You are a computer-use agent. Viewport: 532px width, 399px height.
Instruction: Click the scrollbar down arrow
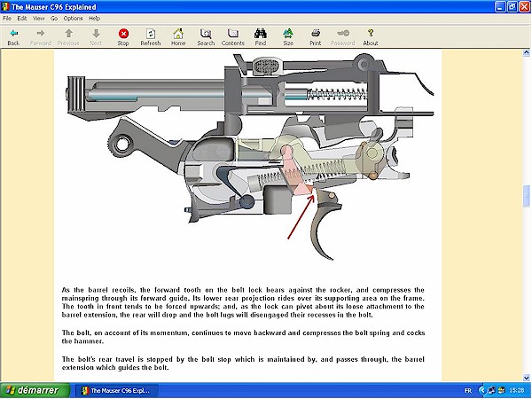click(526, 378)
